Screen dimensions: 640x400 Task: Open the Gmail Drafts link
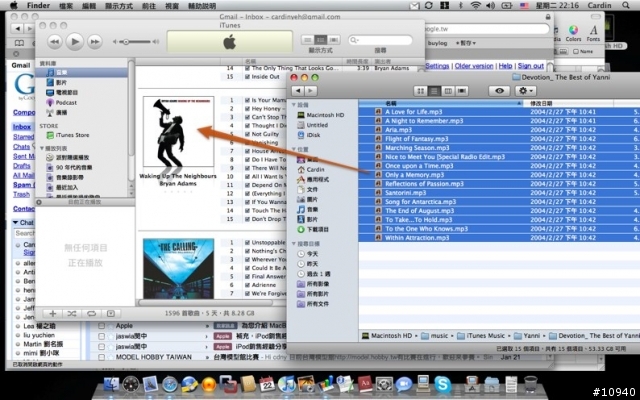[22, 166]
